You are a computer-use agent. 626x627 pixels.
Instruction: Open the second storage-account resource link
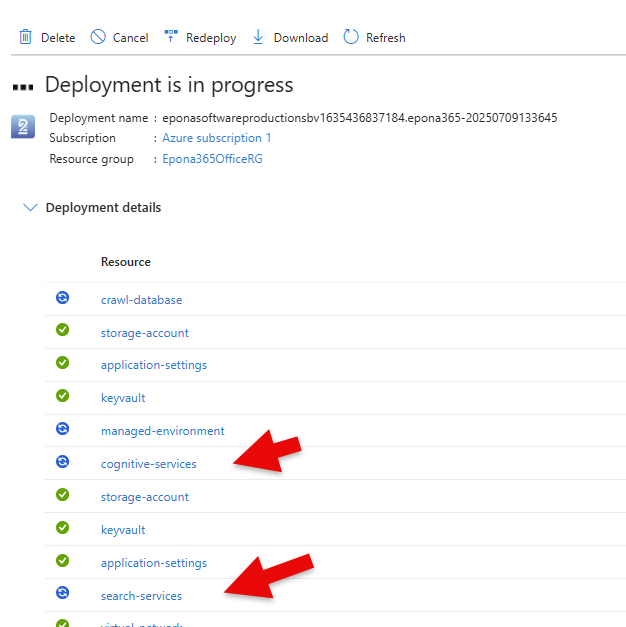(144, 497)
